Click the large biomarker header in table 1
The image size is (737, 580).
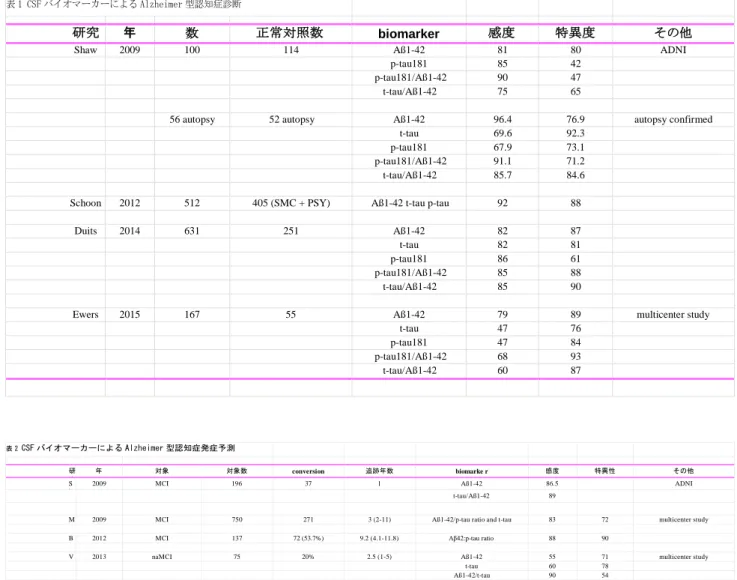tap(409, 33)
